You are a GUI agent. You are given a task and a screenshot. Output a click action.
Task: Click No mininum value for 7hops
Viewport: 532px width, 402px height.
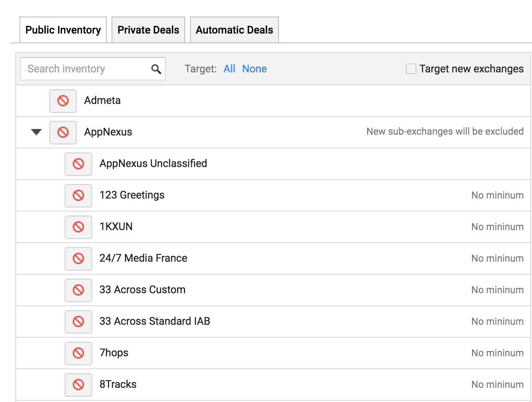point(497,353)
